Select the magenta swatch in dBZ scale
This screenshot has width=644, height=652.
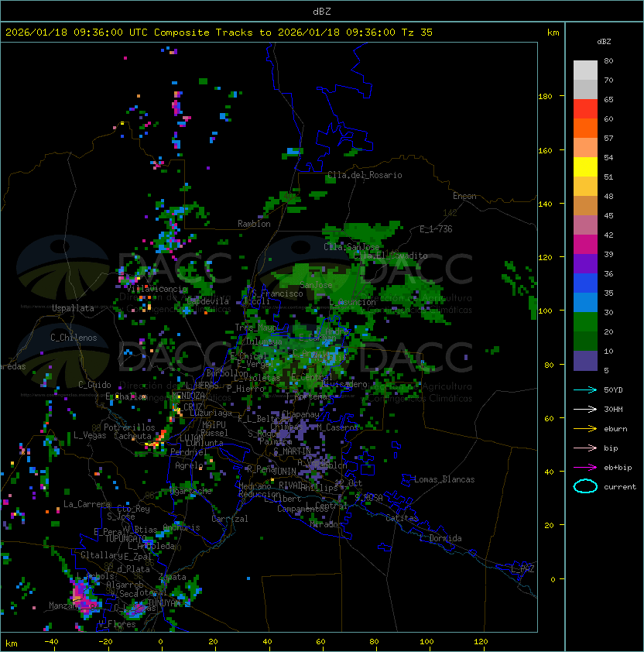pyautogui.click(x=585, y=245)
